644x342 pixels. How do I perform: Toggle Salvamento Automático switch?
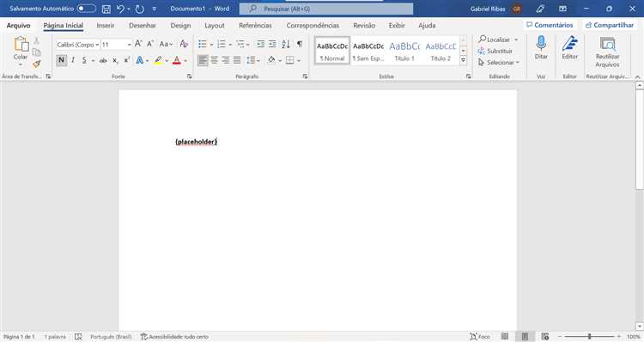pyautogui.click(x=86, y=9)
